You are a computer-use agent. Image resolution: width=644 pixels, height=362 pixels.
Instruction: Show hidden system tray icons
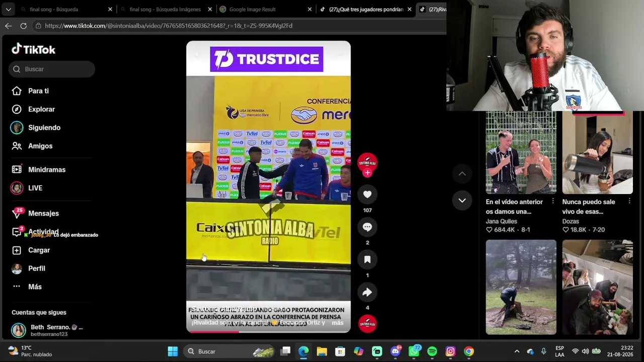point(517,351)
